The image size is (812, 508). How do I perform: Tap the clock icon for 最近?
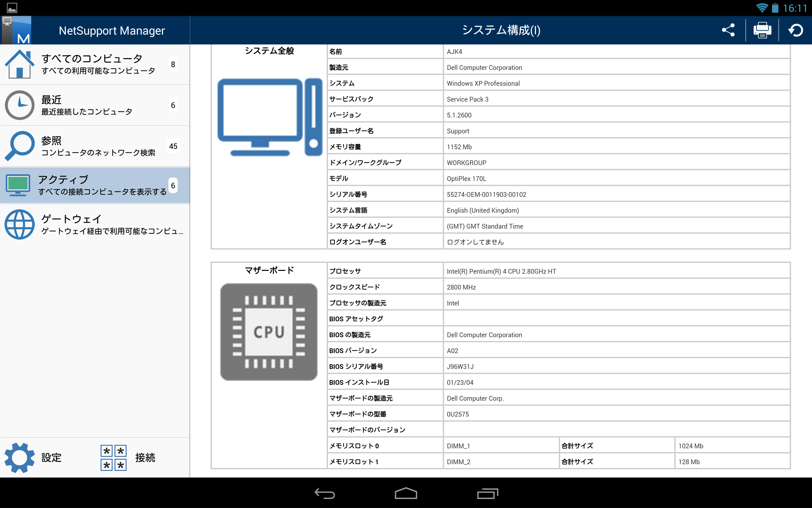19,105
